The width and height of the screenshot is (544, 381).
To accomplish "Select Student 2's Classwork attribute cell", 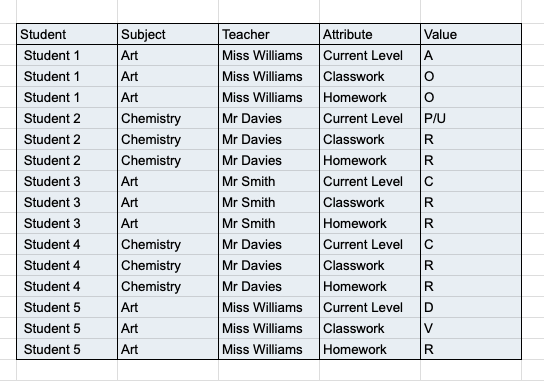I will 370,139.
